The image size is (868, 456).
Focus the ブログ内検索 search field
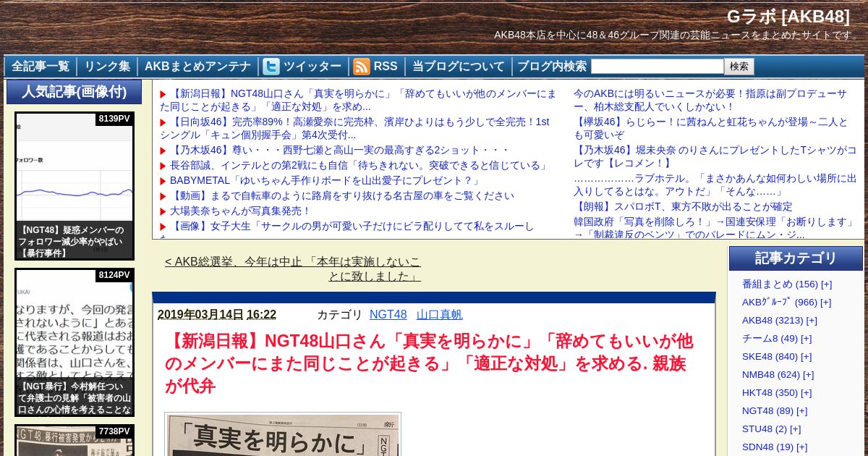coord(657,67)
